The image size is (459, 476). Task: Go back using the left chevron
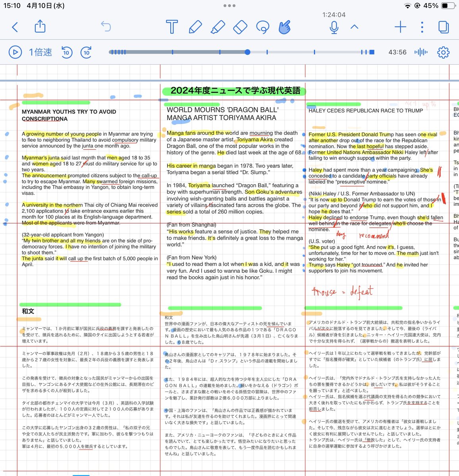(15, 27)
